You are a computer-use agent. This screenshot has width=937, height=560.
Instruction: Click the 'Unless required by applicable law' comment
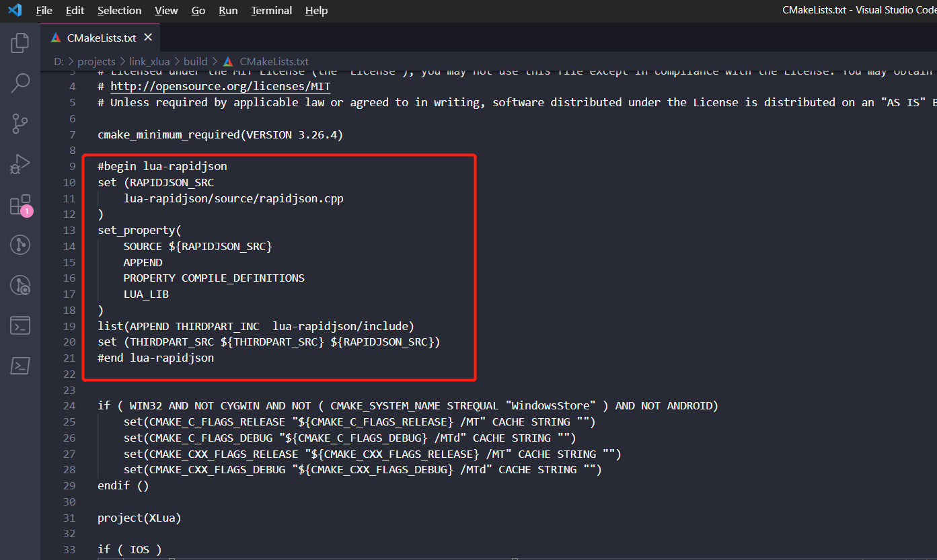[517, 102]
